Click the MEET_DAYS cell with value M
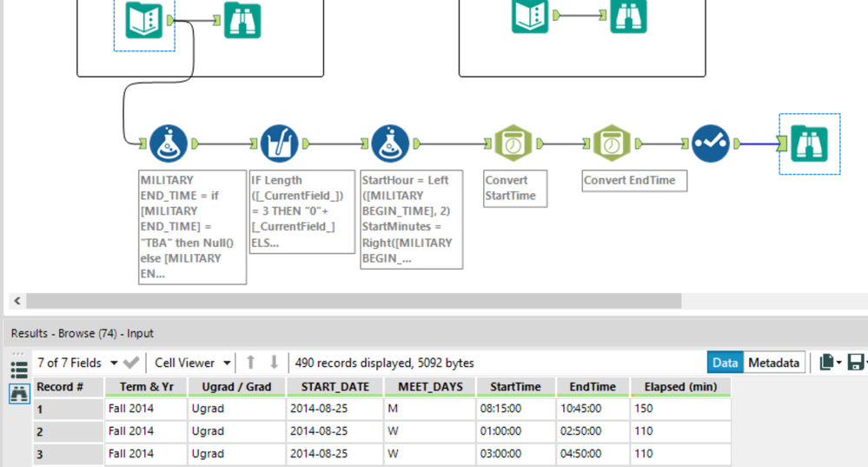 [x=430, y=409]
